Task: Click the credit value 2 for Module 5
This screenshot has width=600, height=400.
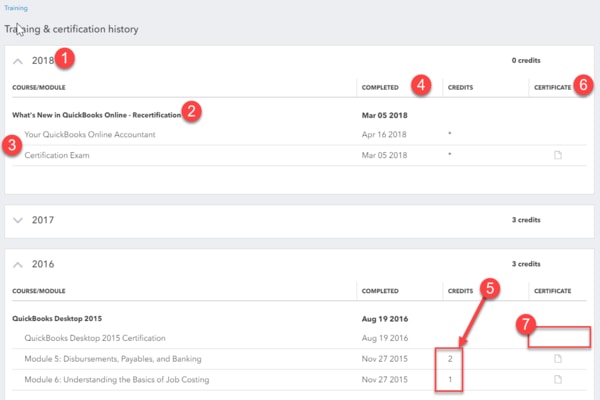Action: pos(450,359)
